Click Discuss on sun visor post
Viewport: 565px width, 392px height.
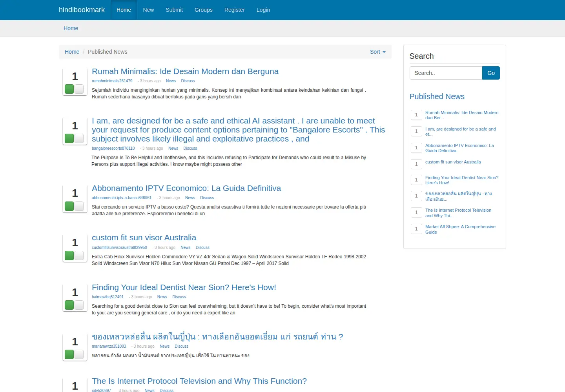(202, 247)
